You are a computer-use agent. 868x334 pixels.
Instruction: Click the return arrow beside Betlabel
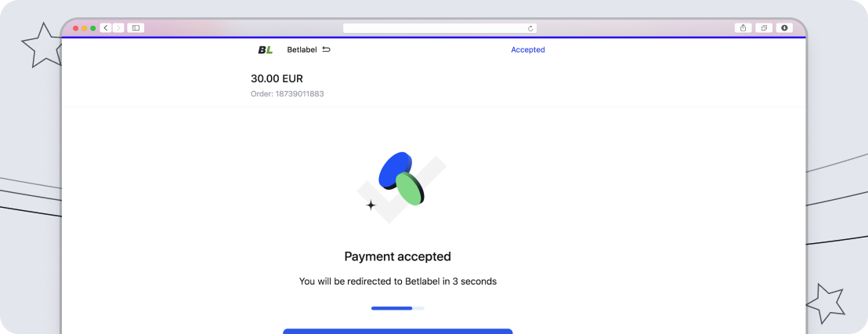[x=327, y=49]
